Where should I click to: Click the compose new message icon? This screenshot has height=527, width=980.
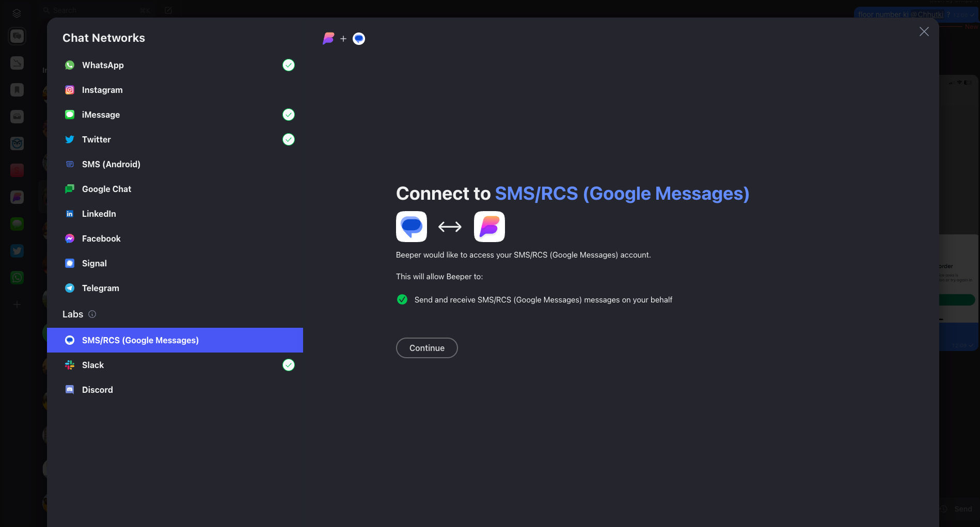point(168,10)
